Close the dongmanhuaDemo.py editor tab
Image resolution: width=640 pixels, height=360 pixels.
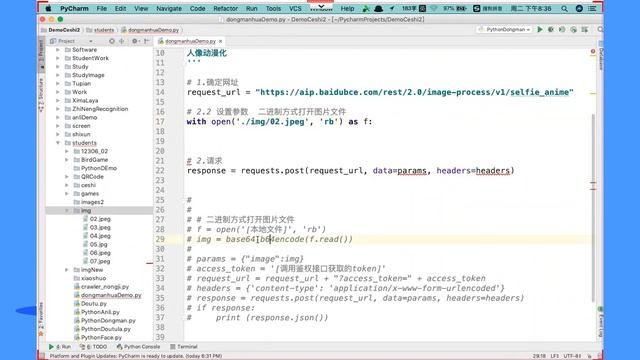pos(220,41)
